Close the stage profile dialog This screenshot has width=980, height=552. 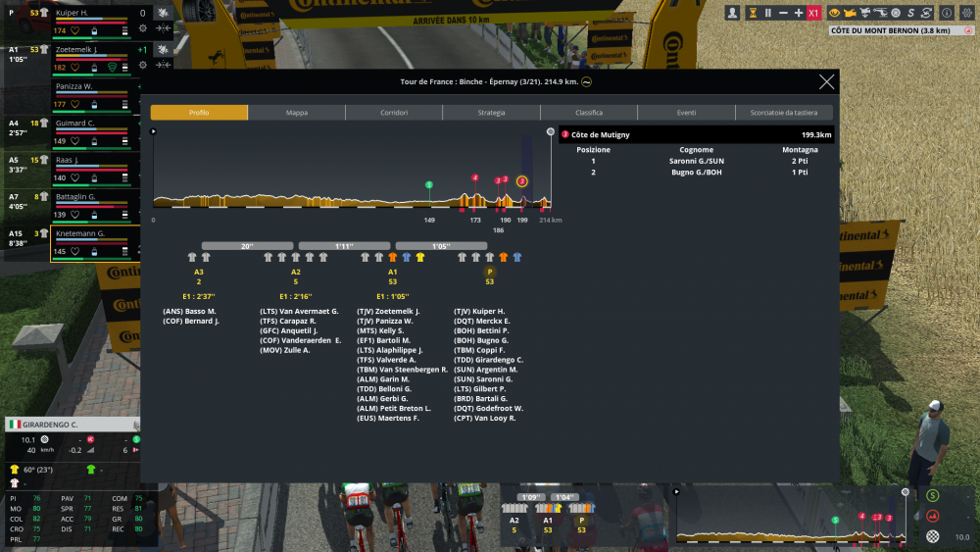pos(826,82)
